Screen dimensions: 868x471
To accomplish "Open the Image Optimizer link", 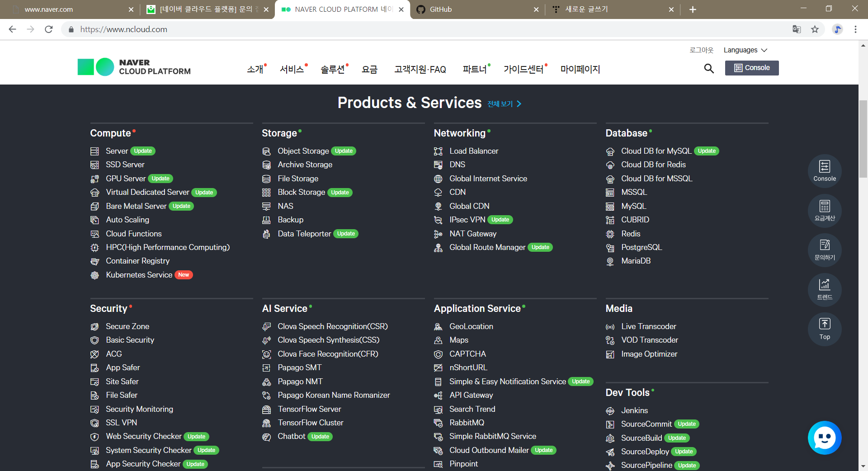I will pos(649,354).
